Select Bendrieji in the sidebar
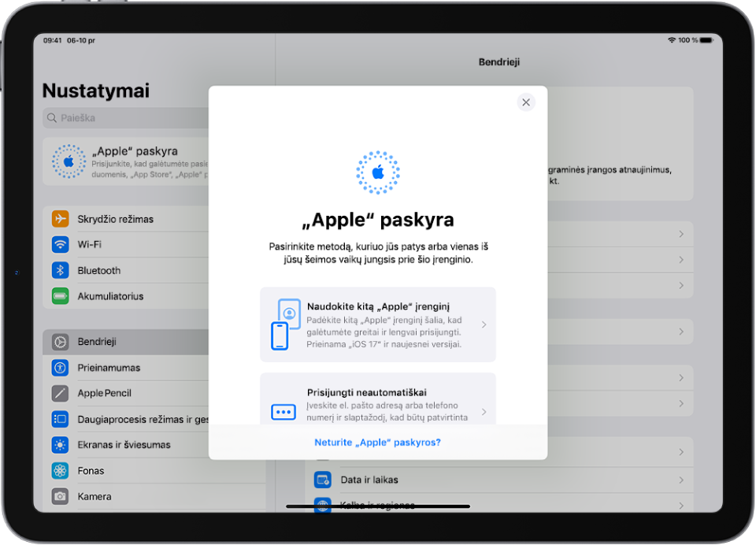 (126, 342)
